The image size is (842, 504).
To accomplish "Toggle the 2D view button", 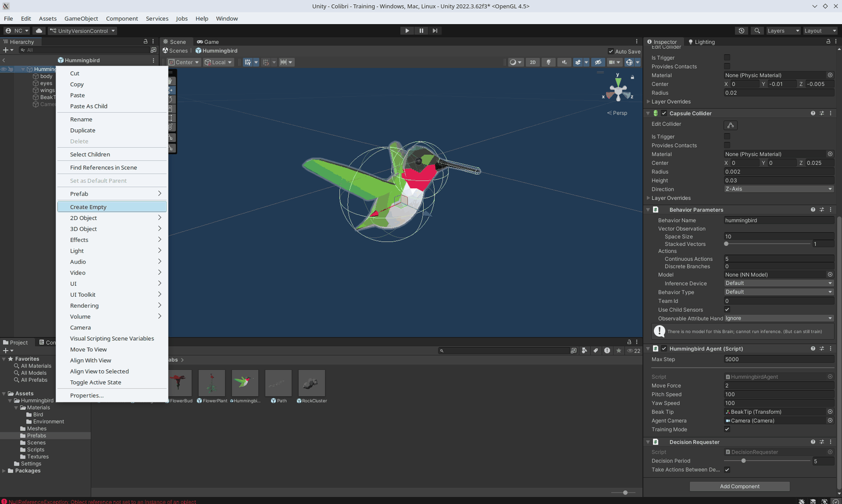I will tap(533, 62).
